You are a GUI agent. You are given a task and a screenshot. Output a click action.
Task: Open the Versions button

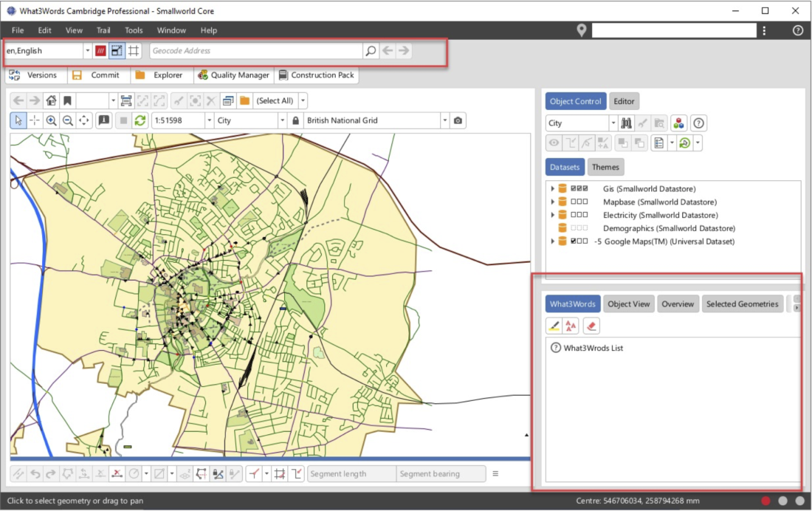tap(34, 75)
